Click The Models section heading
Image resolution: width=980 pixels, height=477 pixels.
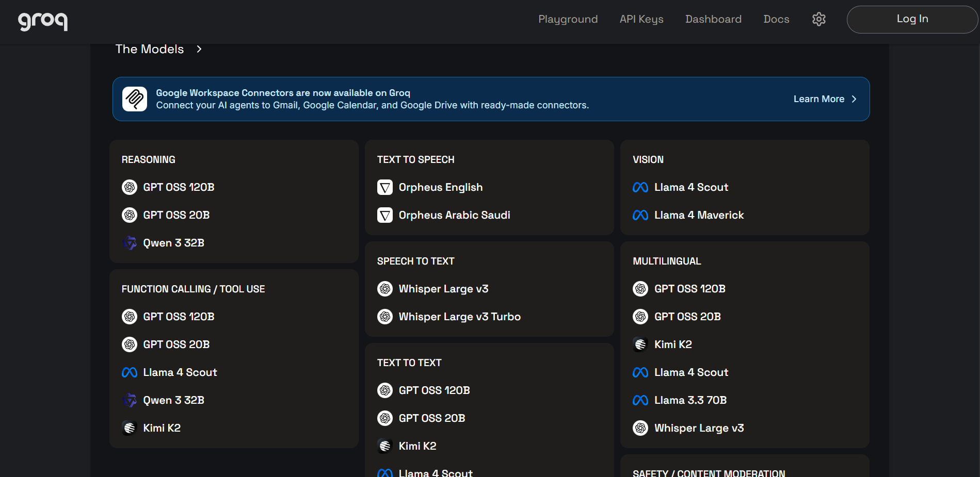(150, 49)
